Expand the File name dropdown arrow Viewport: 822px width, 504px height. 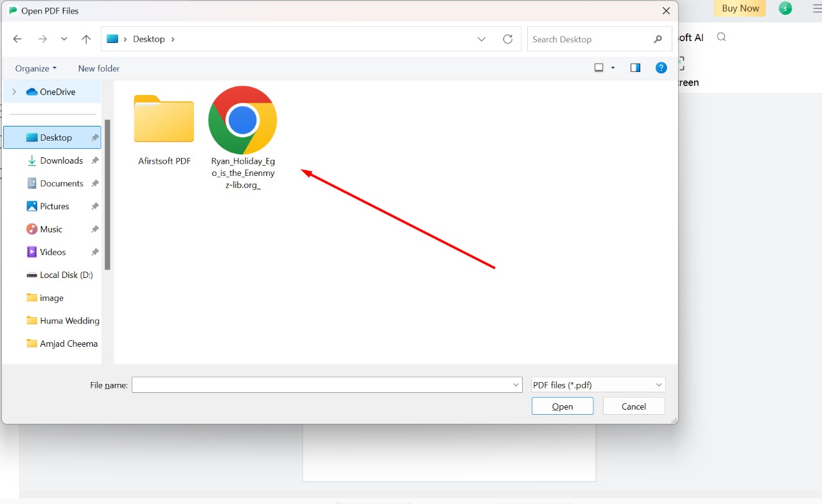(516, 385)
